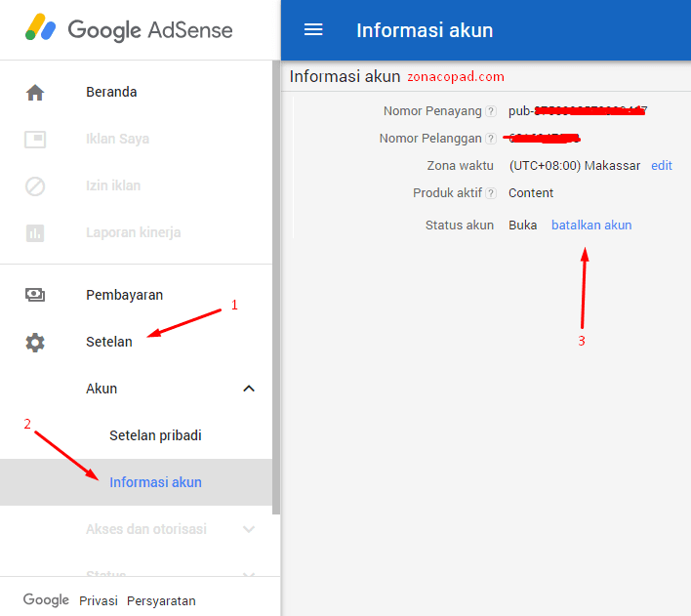691x616 pixels.
Task: Open Pembayaran menu item
Action: tap(125, 295)
